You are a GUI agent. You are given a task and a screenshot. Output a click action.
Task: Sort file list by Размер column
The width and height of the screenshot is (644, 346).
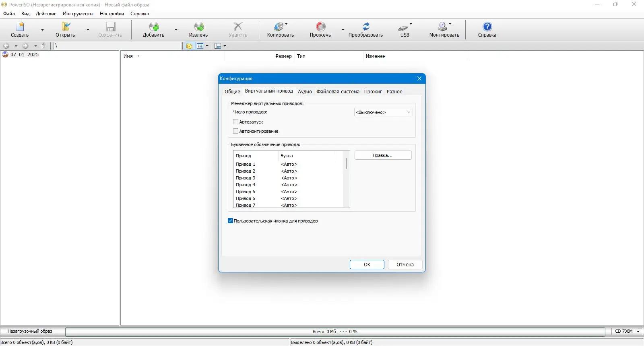260,56
